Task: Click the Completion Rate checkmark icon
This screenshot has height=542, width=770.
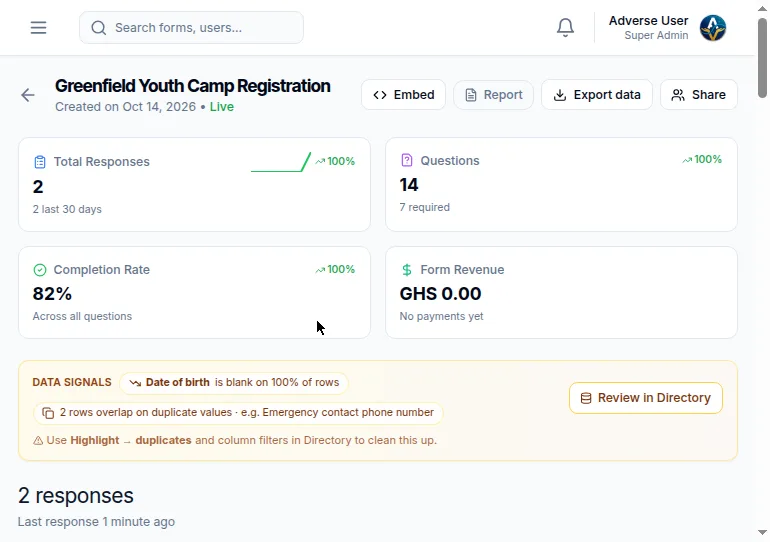Action: [40, 270]
